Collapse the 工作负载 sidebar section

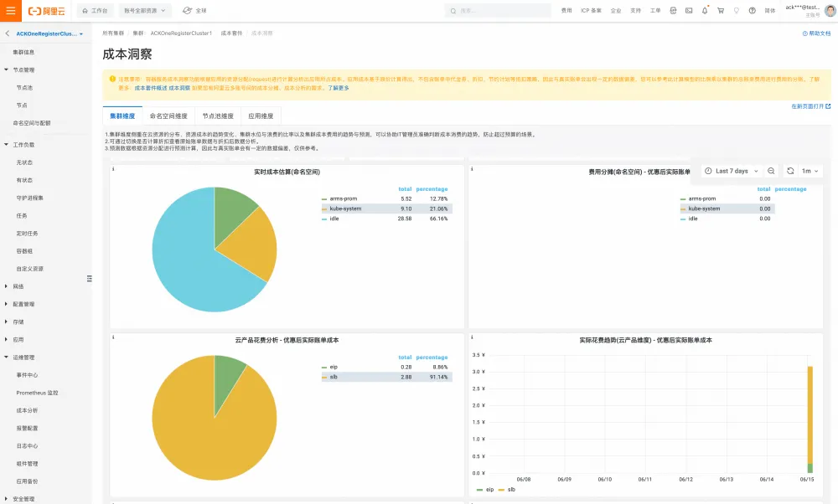point(20,145)
